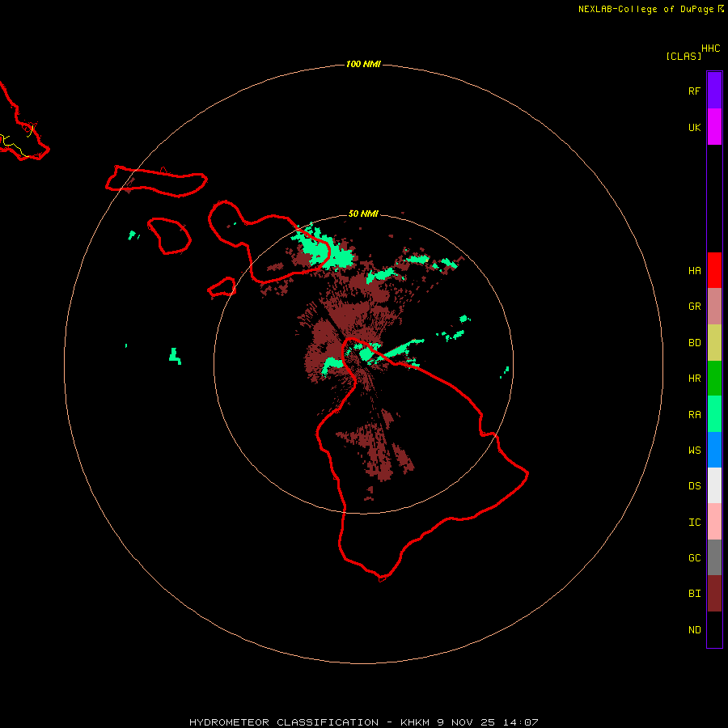This screenshot has width=728, height=728.
Task: Click the DS legend label
Action: click(694, 486)
